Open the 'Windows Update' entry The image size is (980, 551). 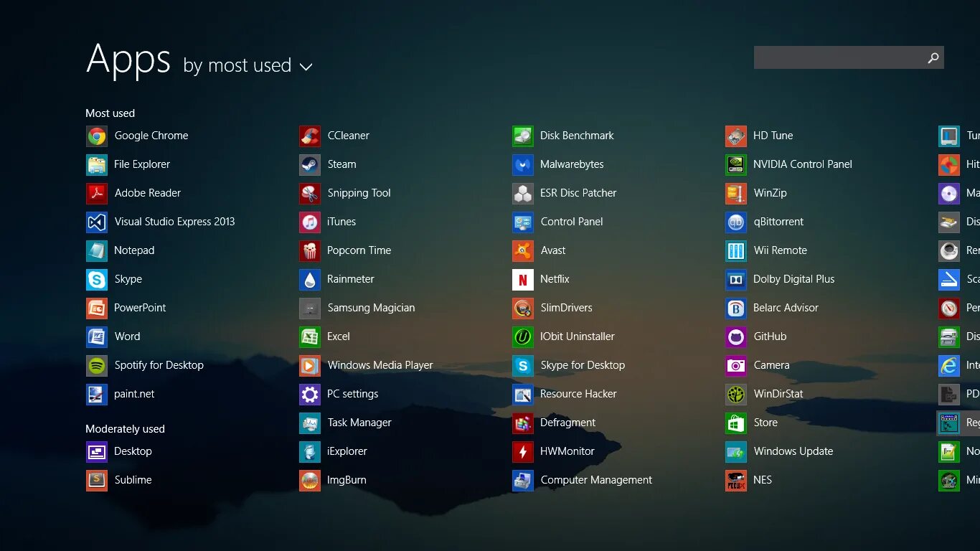point(779,451)
